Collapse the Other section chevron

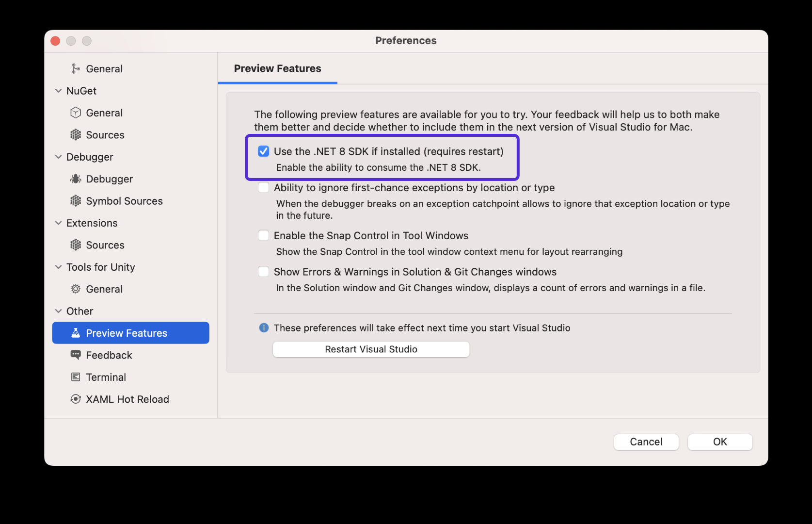[x=58, y=311]
